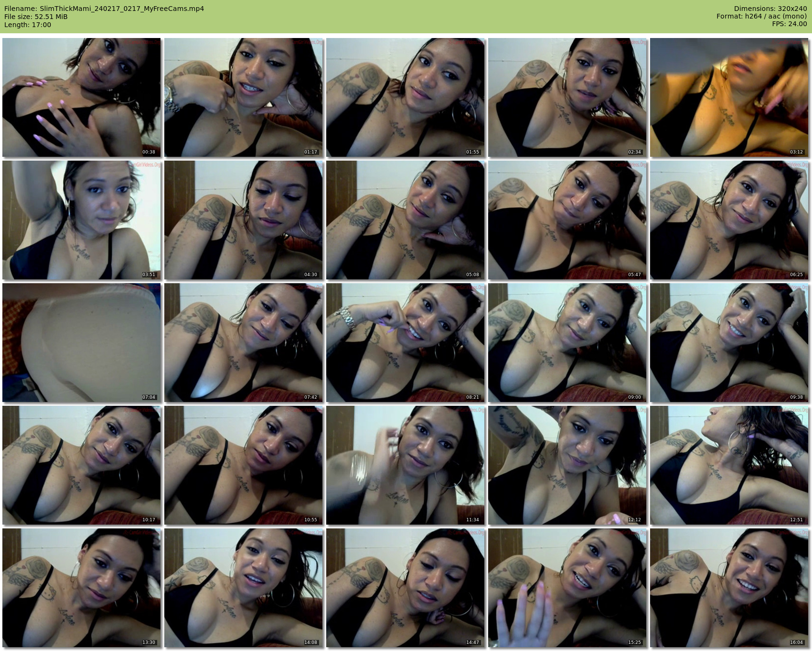Open the thumbnail timestamped 14:08
The height and width of the screenshot is (651, 812).
coord(243,588)
